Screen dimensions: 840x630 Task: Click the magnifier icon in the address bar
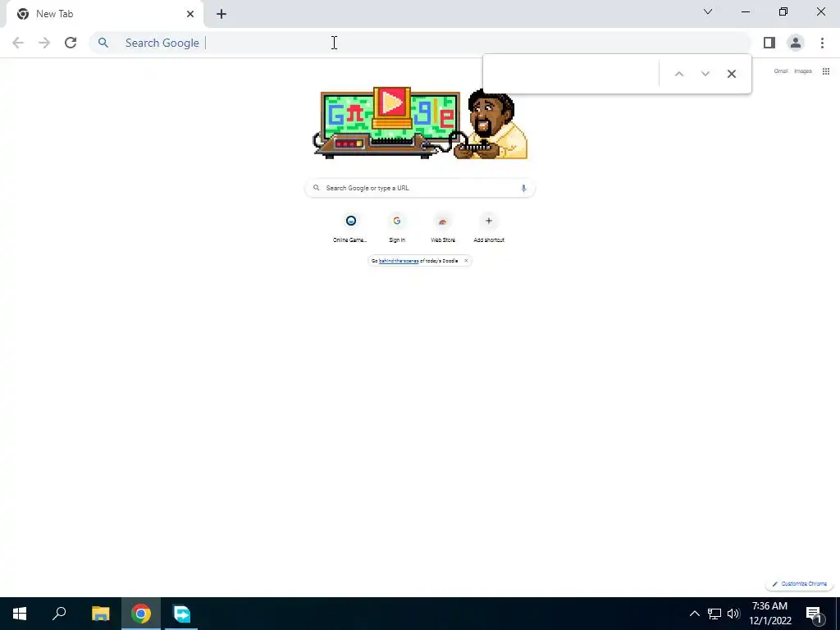(103, 43)
